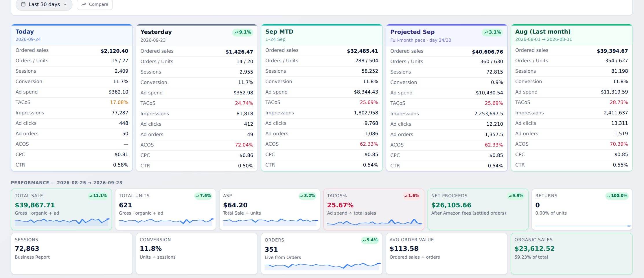The width and height of the screenshot is (644, 278).
Task: Click the ASP 3.2% trend badge
Action: (308, 196)
